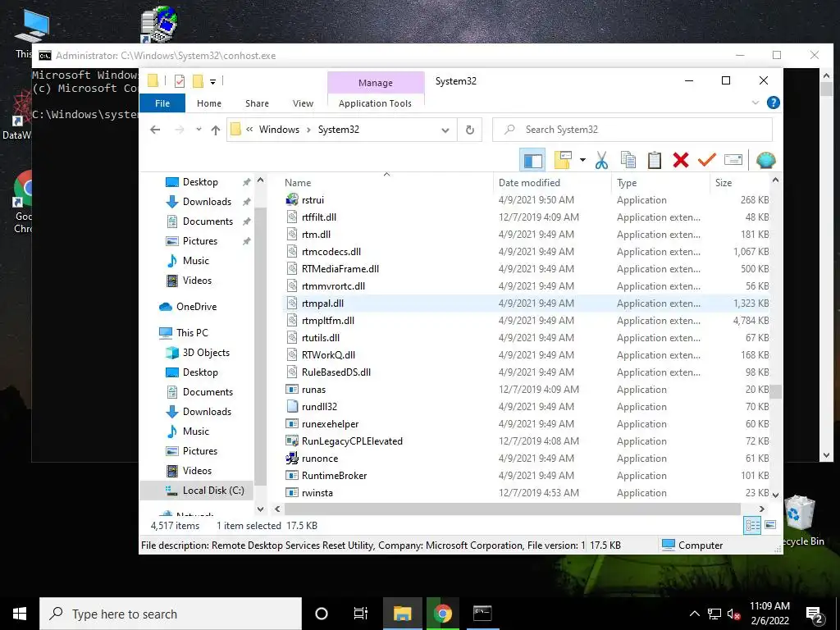This screenshot has width=840, height=630.
Task: Open the address bar history dropdown
Action: [445, 130]
